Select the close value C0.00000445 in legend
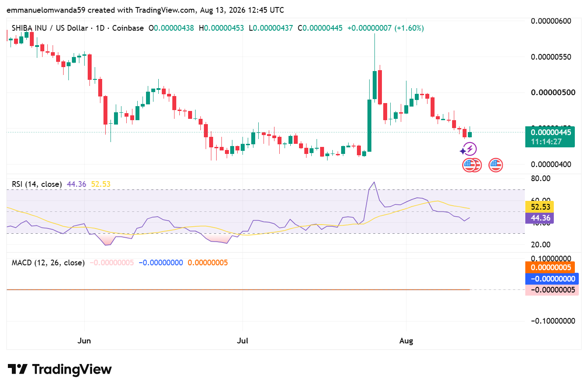 click(320, 28)
